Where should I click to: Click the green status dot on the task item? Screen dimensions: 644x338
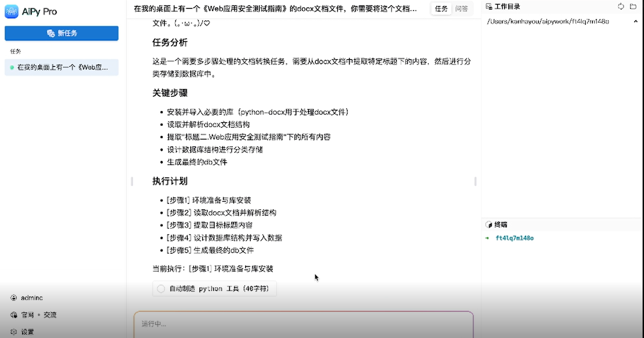[11, 67]
